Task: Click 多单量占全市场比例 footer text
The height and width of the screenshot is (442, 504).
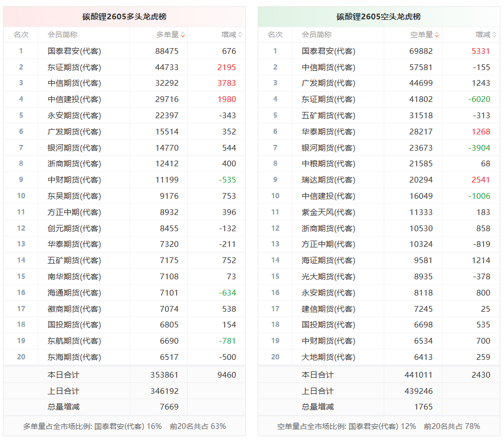Action: [92, 426]
